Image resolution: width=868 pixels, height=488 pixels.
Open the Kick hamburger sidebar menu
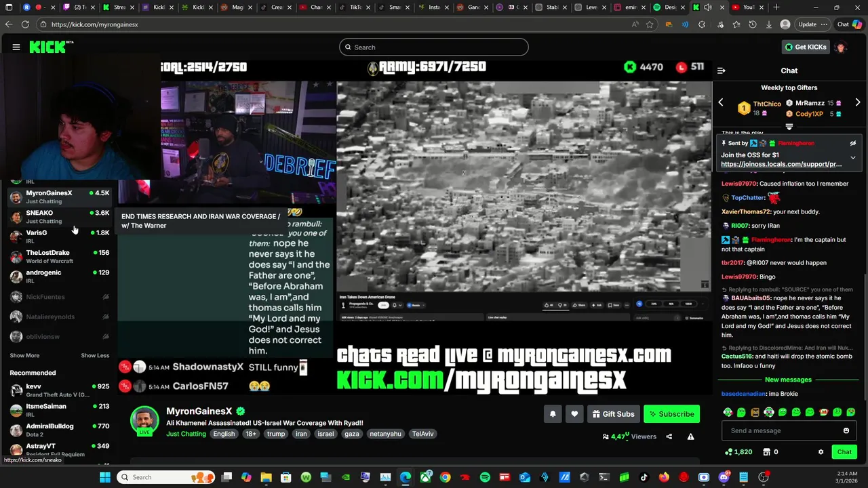[16, 47]
